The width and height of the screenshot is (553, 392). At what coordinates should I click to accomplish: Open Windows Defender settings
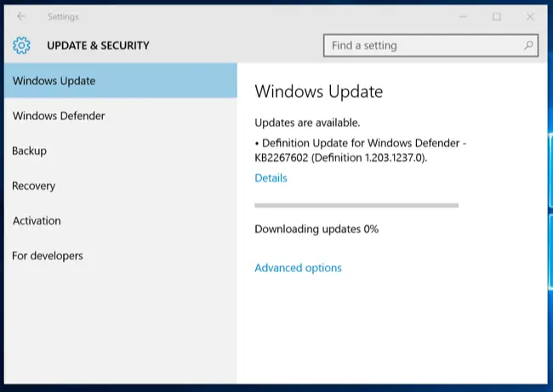click(x=121, y=116)
